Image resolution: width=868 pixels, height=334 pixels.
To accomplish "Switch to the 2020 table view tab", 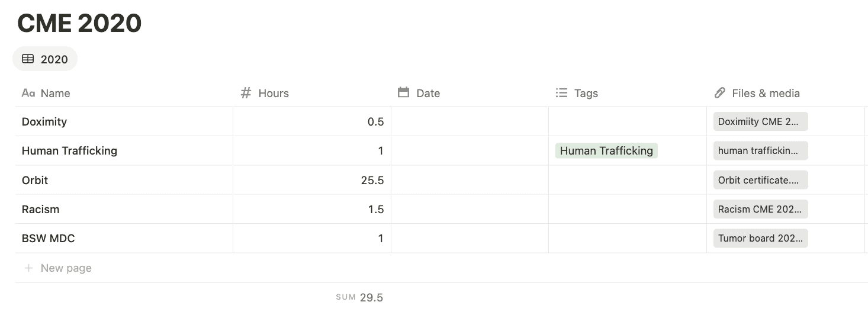I will [45, 59].
